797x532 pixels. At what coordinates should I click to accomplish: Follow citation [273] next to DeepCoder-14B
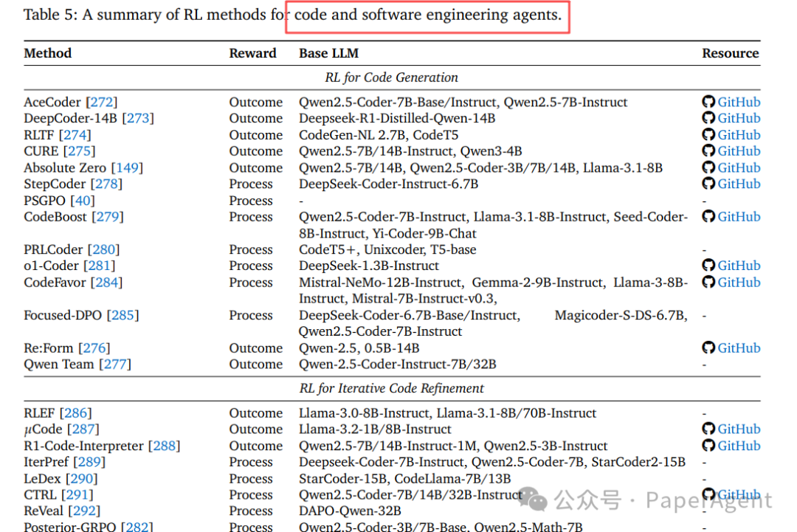click(x=138, y=118)
